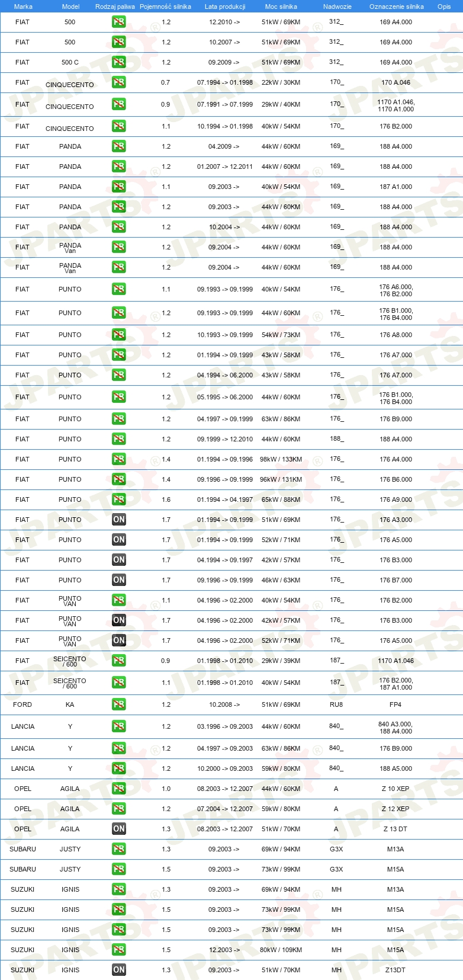Click the 46kW / 63KM power cell
This screenshot has height=980, width=463.
(x=281, y=580)
